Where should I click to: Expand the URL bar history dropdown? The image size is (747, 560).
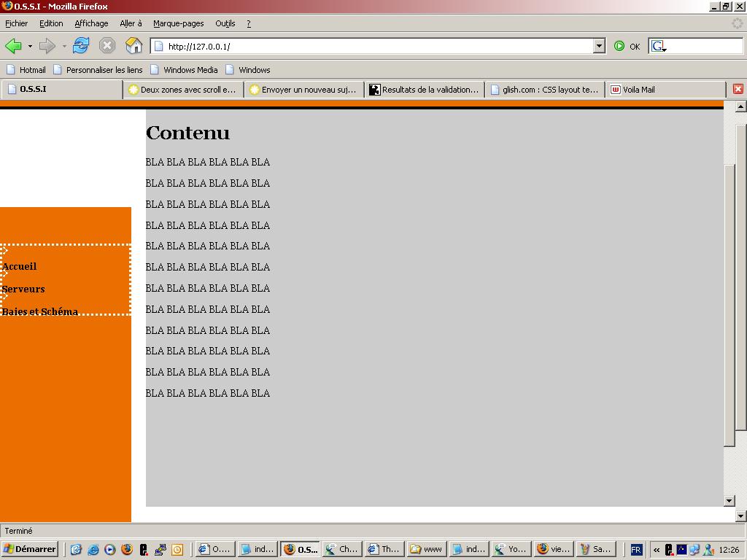pyautogui.click(x=599, y=46)
